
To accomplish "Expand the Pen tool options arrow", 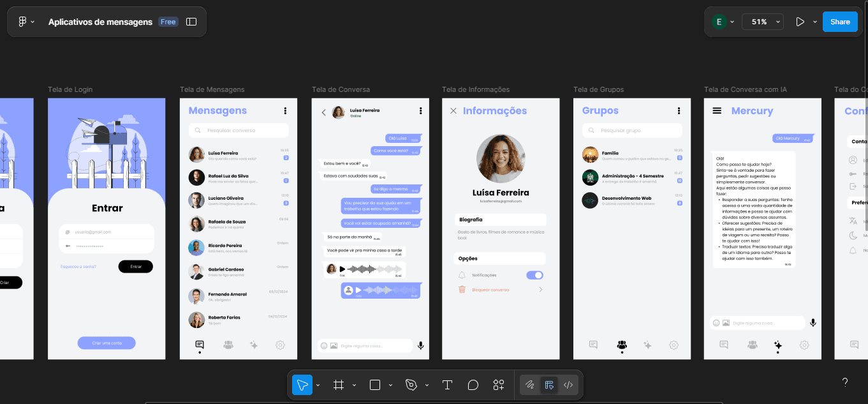I will tap(427, 385).
